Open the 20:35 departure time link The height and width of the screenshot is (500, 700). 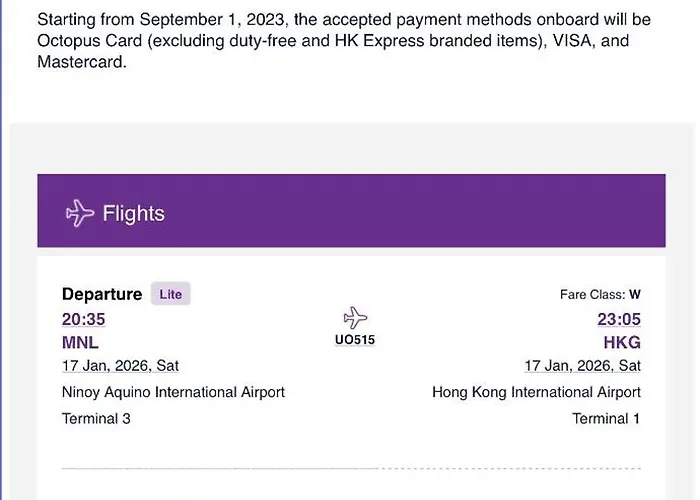[84, 319]
